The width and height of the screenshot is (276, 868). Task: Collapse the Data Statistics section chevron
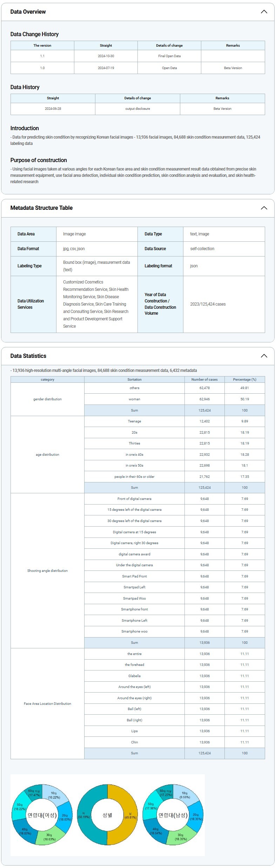[x=264, y=356]
